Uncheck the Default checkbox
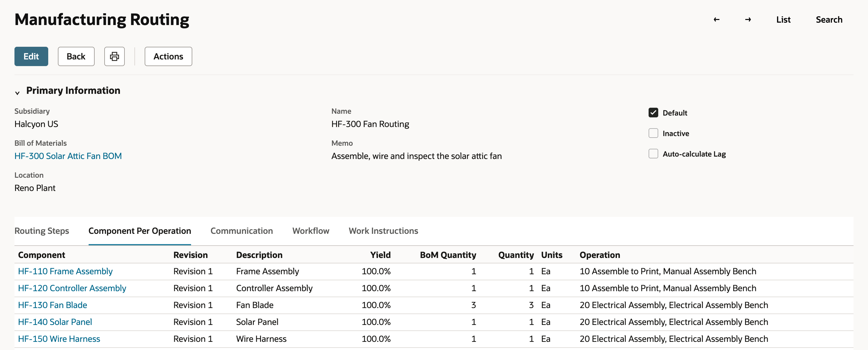868x350 pixels. (653, 113)
